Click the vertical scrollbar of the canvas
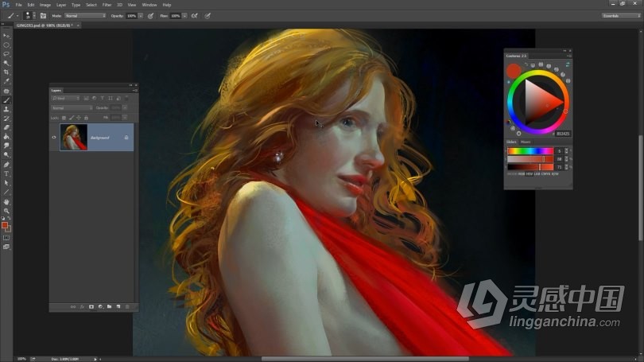 tap(640, 188)
